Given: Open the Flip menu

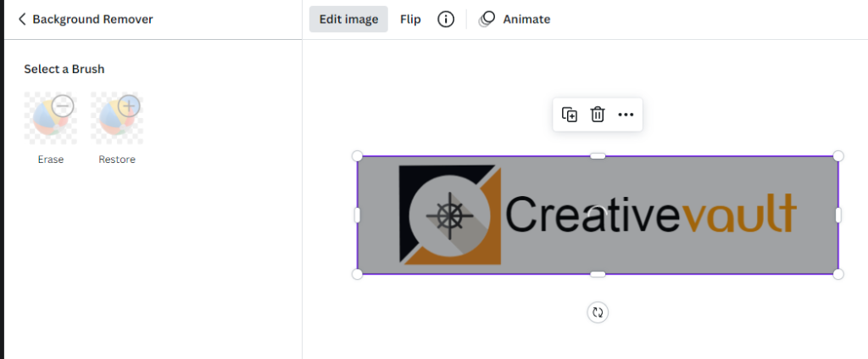Looking at the screenshot, I should (x=410, y=20).
